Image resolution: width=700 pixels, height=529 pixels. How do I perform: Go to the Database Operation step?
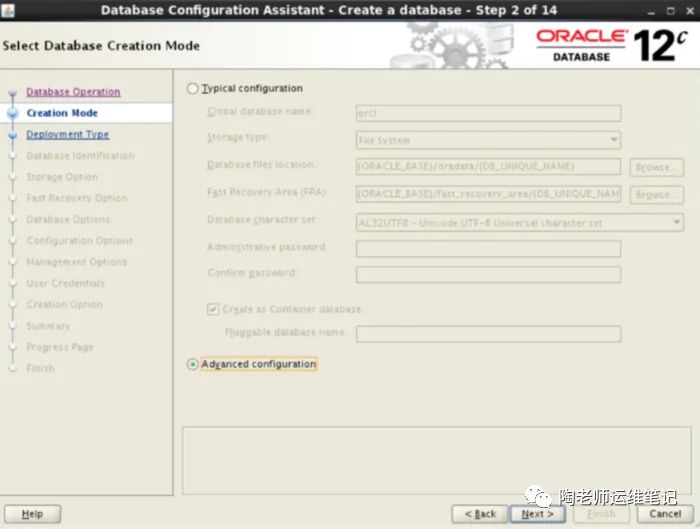click(x=73, y=92)
